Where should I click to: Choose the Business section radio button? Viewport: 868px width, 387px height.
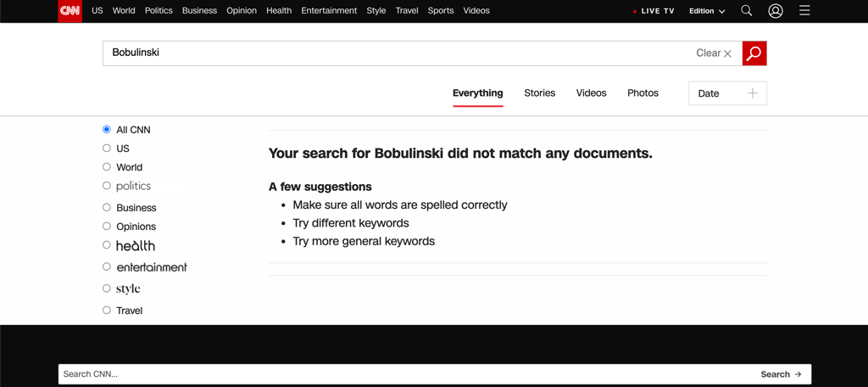[107, 207]
